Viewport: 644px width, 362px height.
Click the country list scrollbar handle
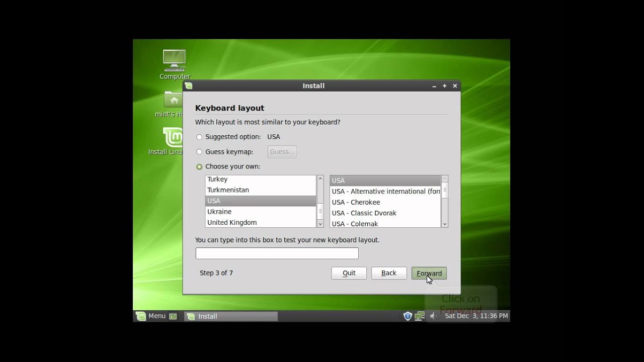(x=320, y=212)
